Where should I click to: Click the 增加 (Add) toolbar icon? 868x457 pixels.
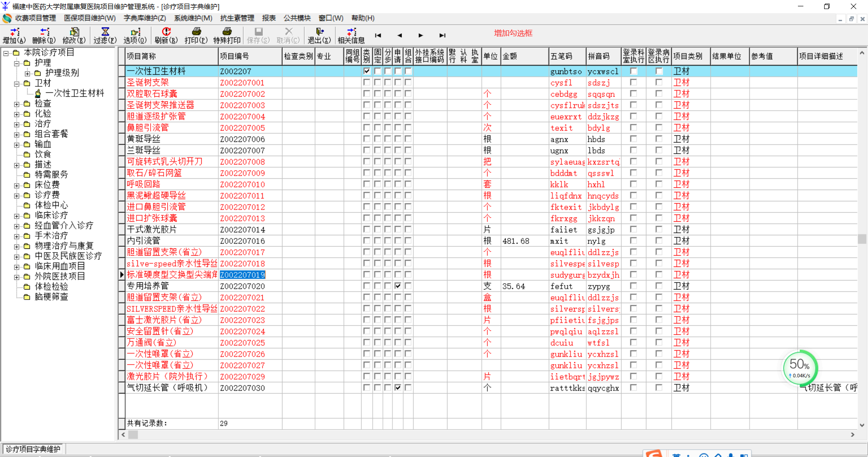[x=14, y=35]
